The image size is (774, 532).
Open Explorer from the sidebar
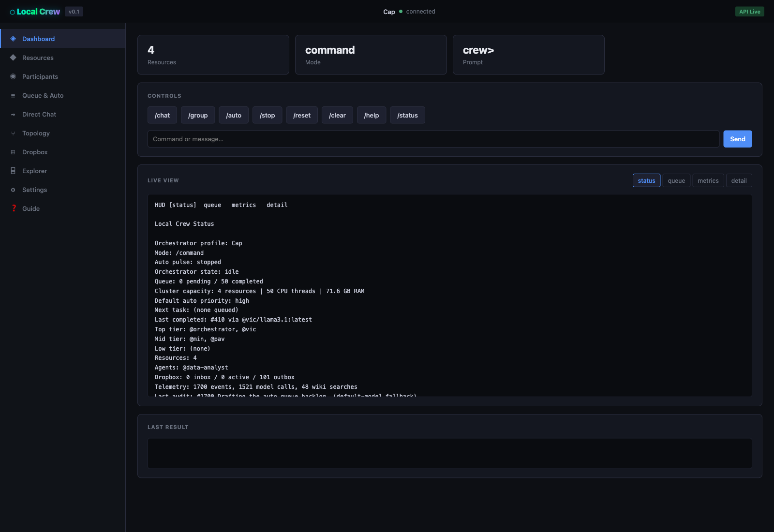(x=63, y=171)
